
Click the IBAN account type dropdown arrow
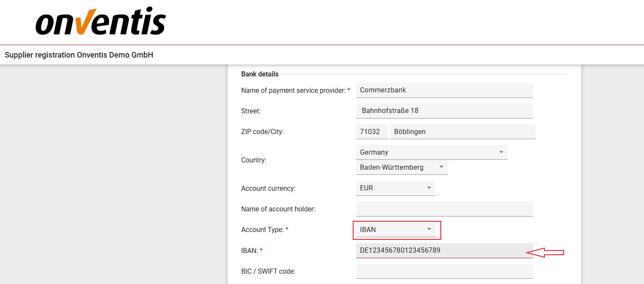429,229
